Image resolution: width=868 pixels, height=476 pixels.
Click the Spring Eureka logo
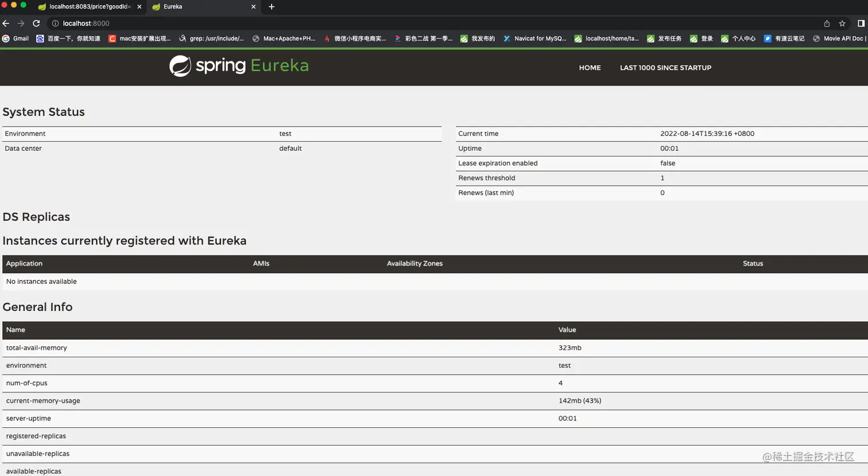239,66
